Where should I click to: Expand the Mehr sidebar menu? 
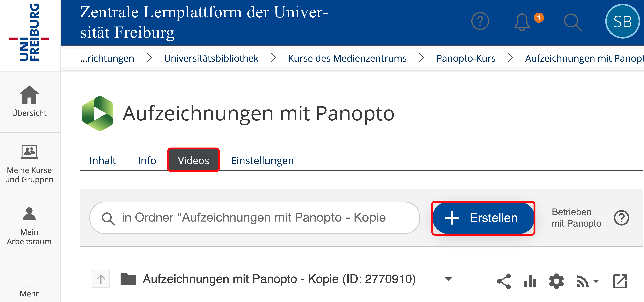pyautogui.click(x=29, y=287)
